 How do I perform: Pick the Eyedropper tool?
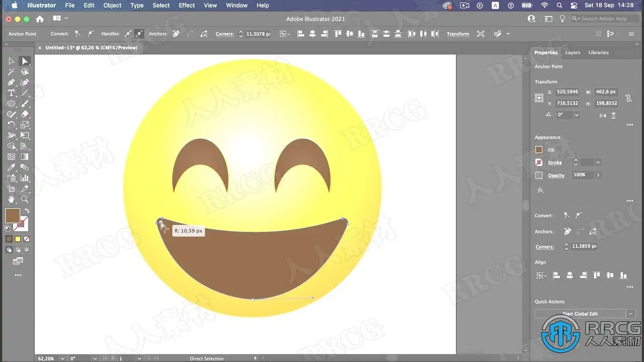point(11,167)
